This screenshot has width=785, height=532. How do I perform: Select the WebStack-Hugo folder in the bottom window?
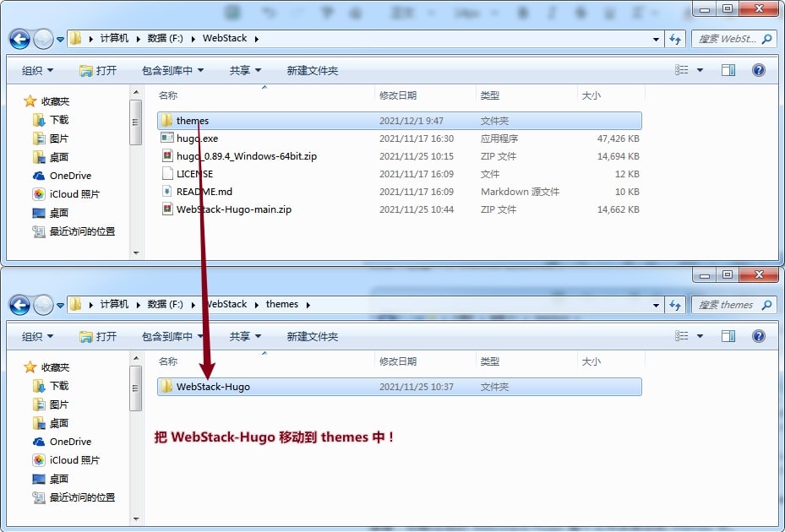point(400,387)
